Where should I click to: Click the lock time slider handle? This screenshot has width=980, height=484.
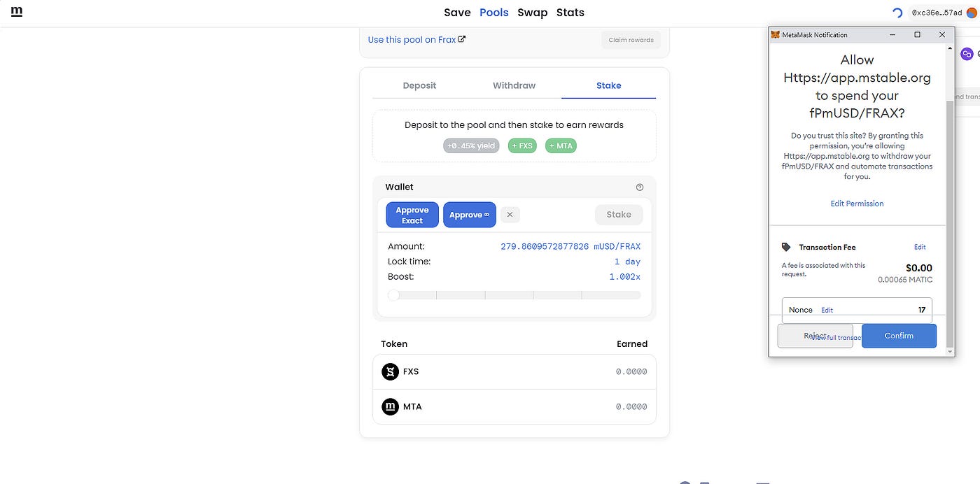pos(393,295)
